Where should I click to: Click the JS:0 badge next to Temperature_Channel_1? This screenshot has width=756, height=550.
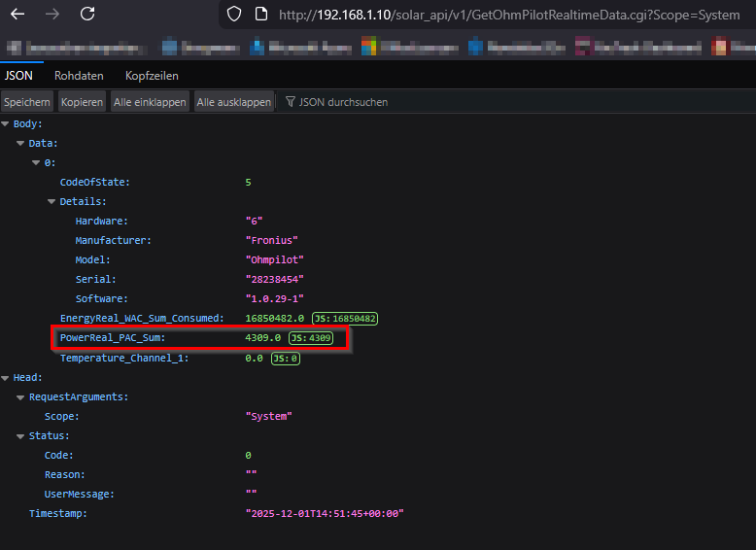286,358
